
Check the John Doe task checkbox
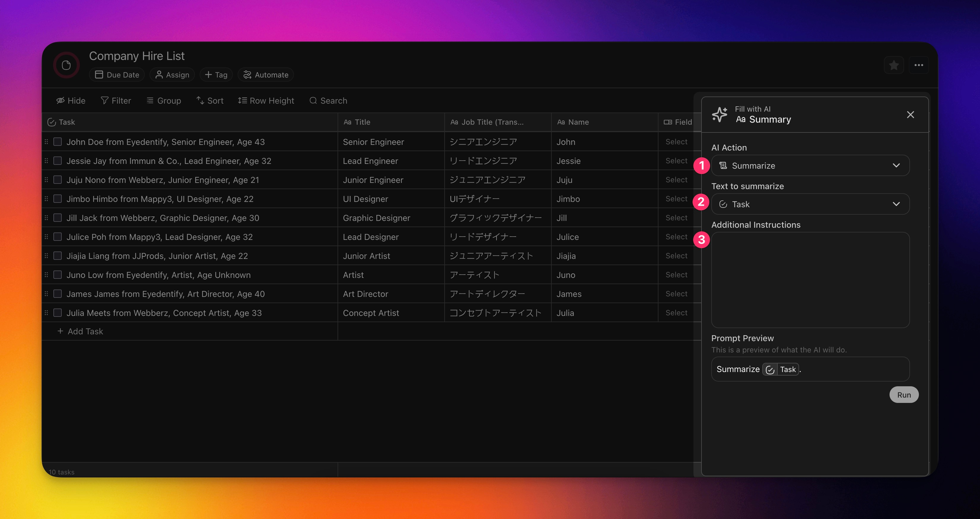(x=58, y=142)
